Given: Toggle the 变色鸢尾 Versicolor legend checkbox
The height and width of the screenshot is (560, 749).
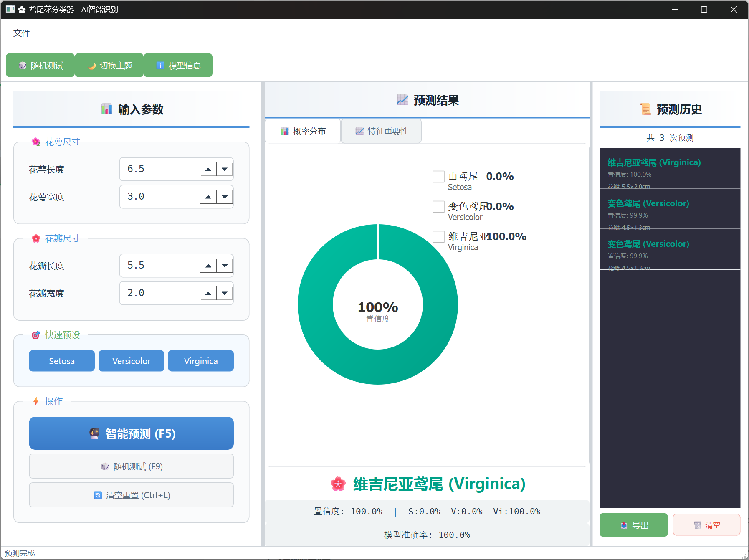Looking at the screenshot, I should 438,207.
